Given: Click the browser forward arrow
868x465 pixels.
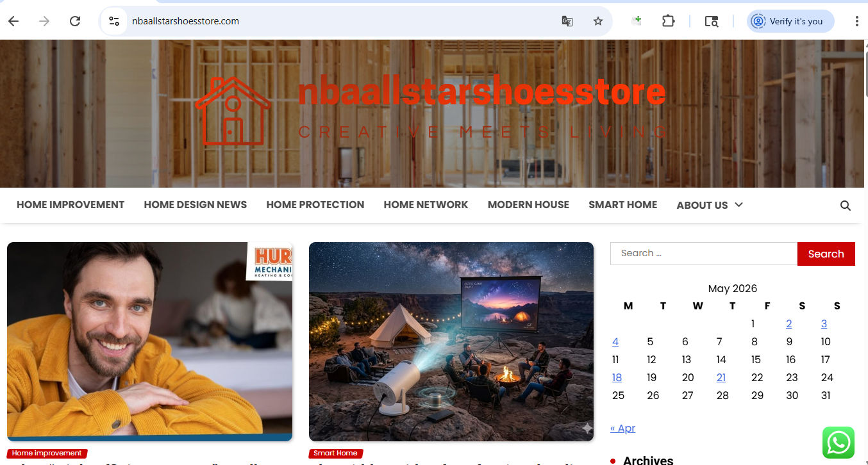Looking at the screenshot, I should click(44, 21).
